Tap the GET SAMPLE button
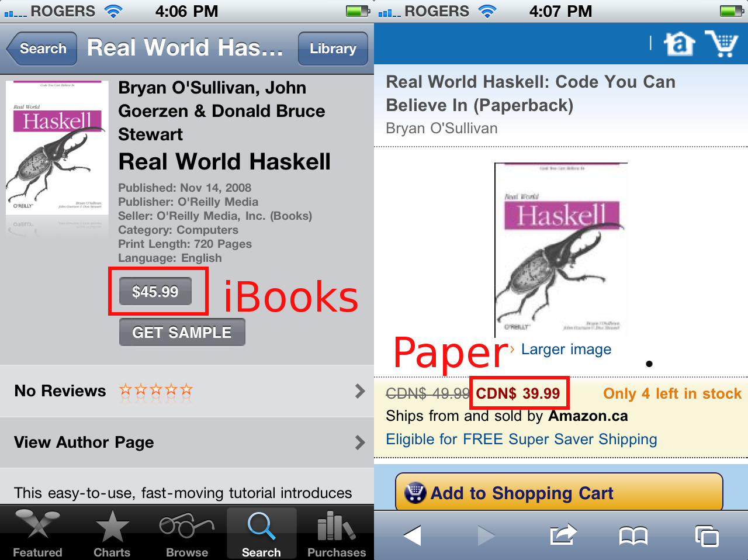 tap(182, 332)
